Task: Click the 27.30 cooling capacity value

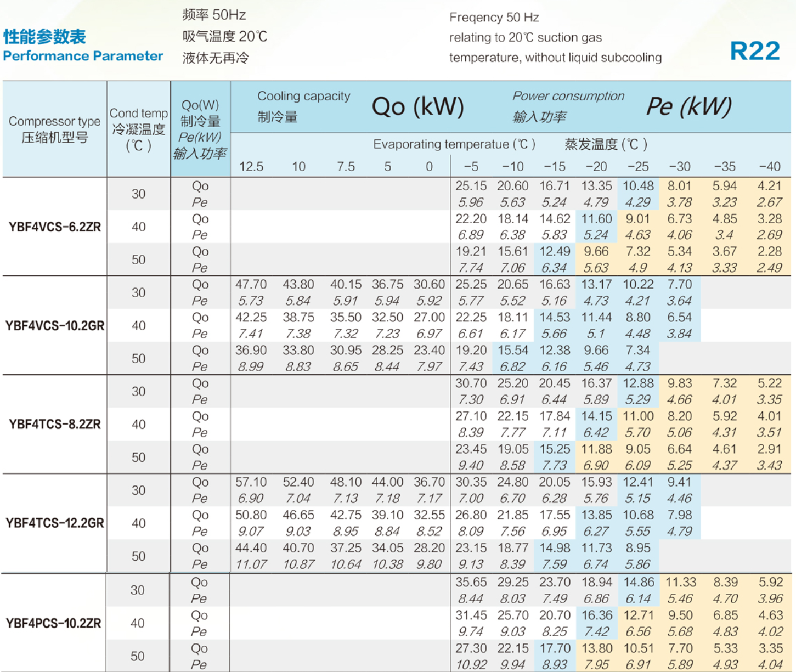Action: coord(471,648)
